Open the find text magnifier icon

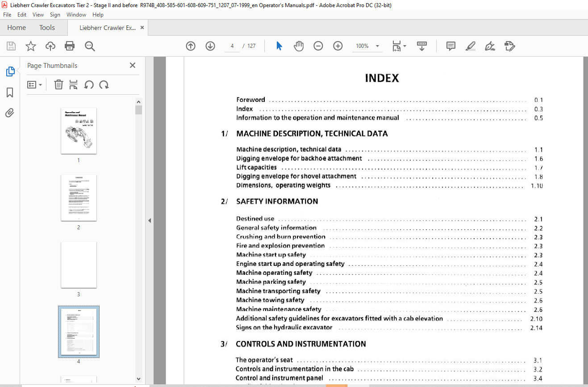tap(90, 46)
